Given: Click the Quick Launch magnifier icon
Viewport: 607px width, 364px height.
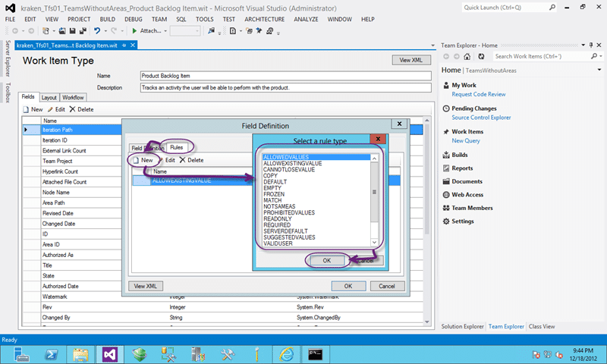Looking at the screenshot, I should coord(552,8).
